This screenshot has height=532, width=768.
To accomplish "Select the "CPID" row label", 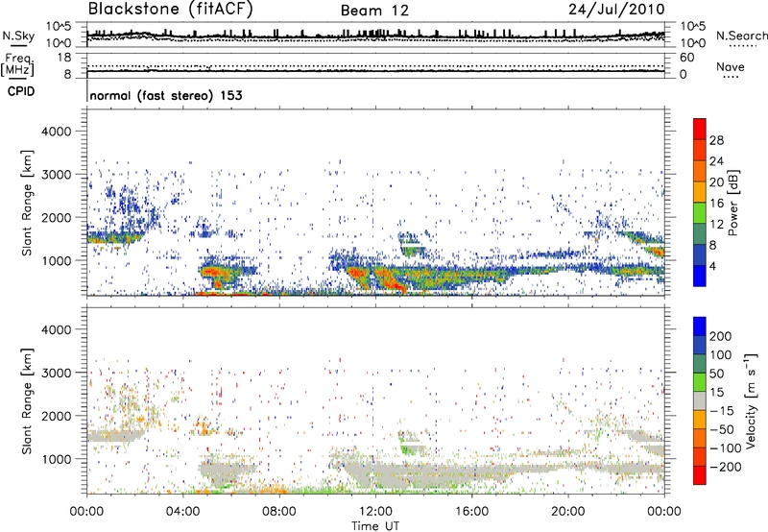I will click(21, 91).
